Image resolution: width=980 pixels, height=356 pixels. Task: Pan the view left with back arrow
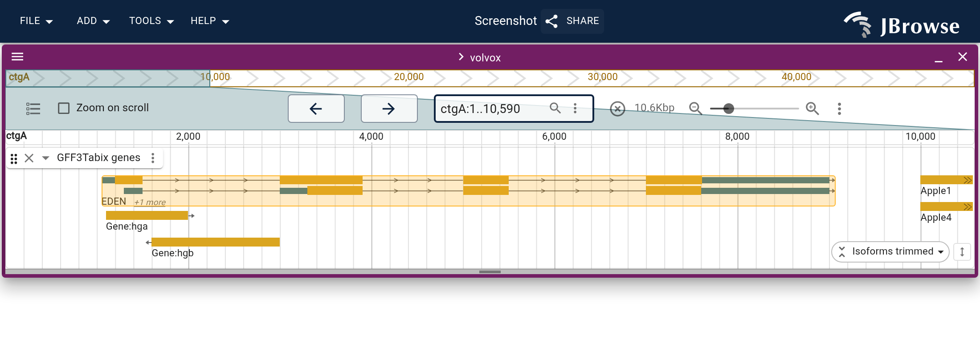316,109
